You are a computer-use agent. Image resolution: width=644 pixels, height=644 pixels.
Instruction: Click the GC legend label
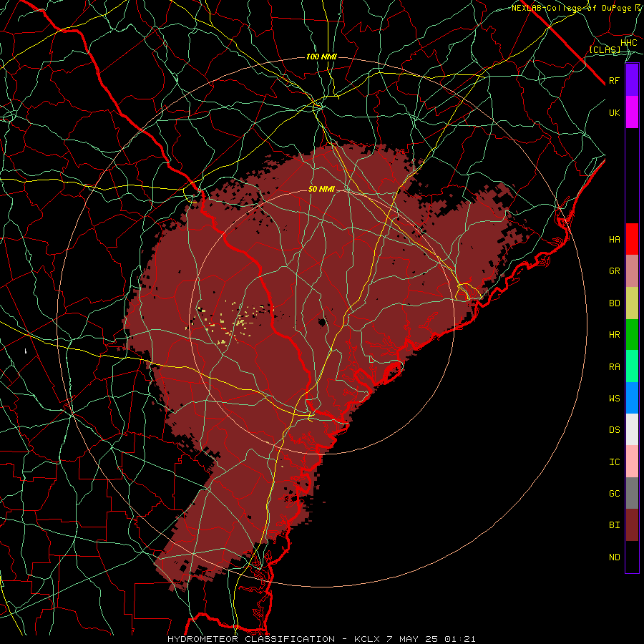614,494
